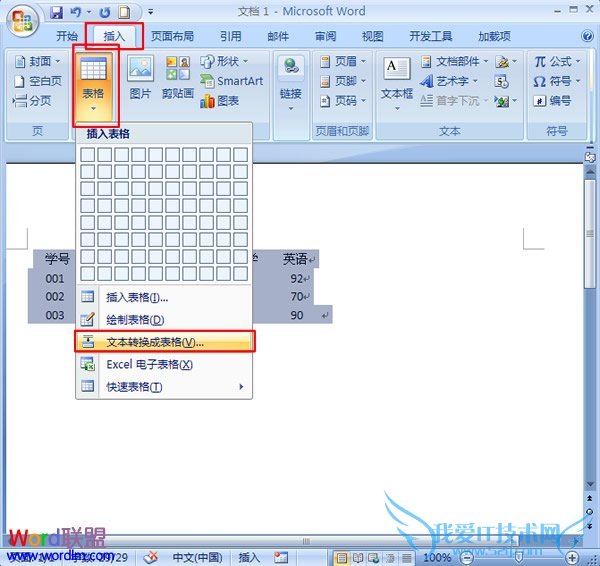600x566 pixels.
Task: Open the 艺术字 WordArt gallery
Action: coord(448,81)
